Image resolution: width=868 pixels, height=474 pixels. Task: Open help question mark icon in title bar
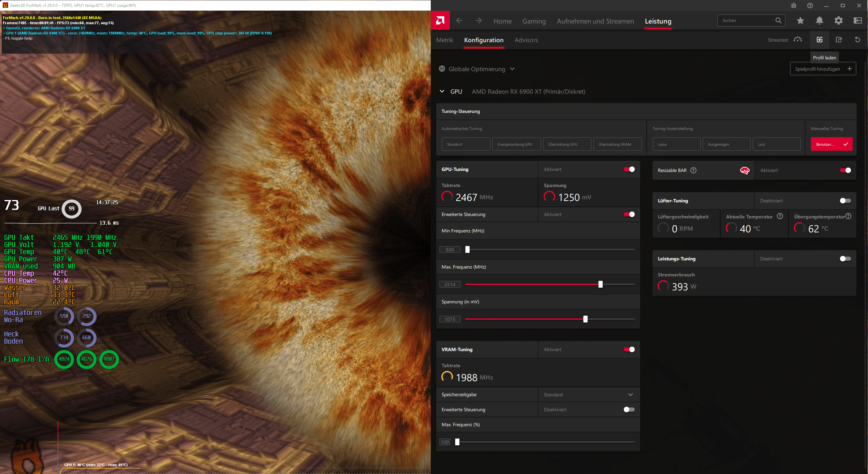coord(810,5)
